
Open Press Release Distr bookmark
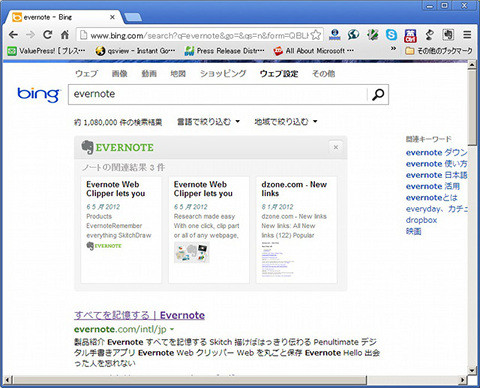click(x=224, y=51)
